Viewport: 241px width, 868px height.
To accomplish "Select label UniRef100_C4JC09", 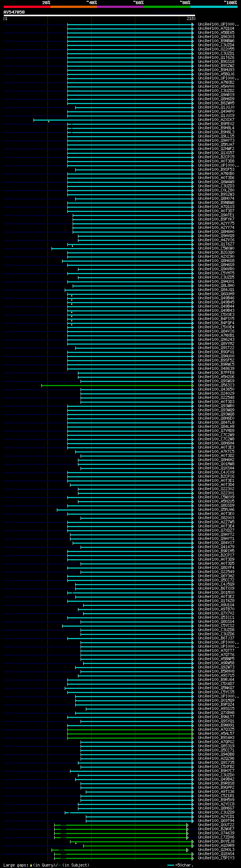I will (216, 472).
